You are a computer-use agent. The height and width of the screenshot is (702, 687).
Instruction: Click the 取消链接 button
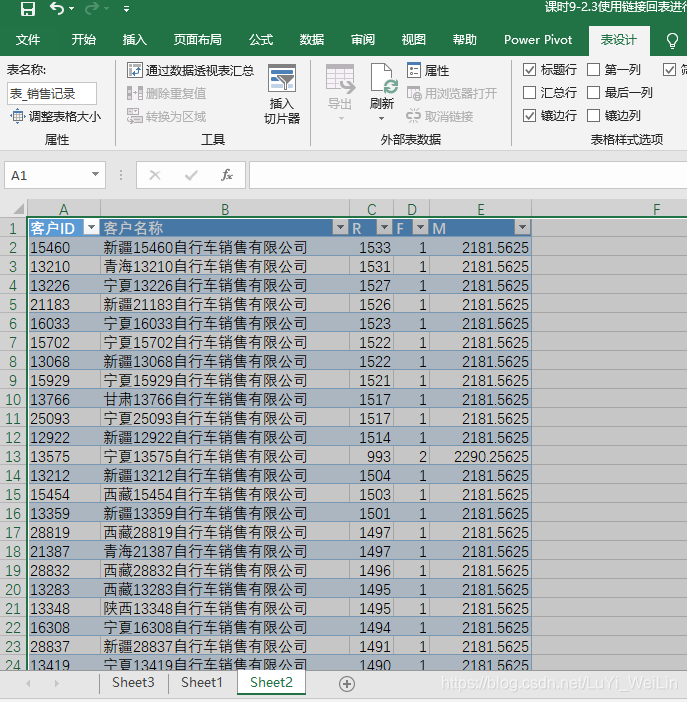pos(439,117)
